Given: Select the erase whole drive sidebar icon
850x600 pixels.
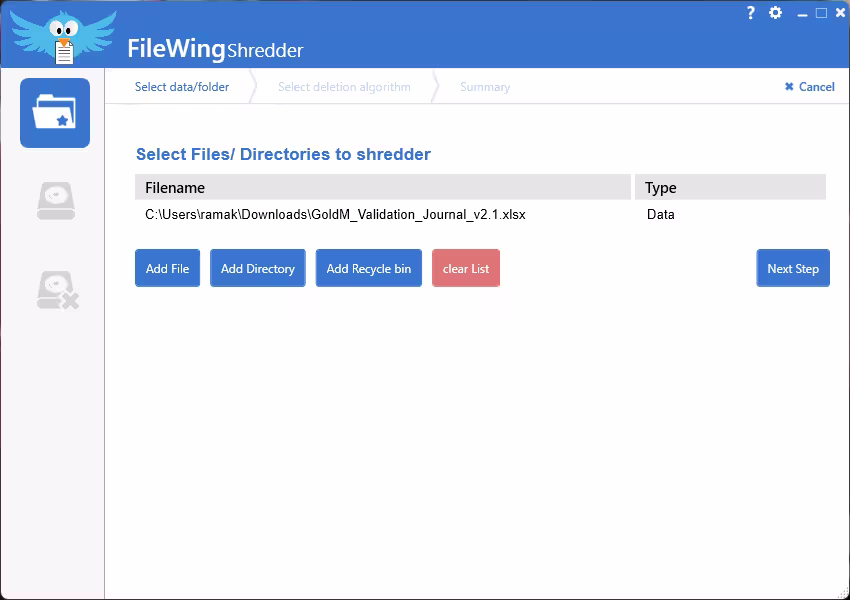Looking at the screenshot, I should pyautogui.click(x=57, y=290).
